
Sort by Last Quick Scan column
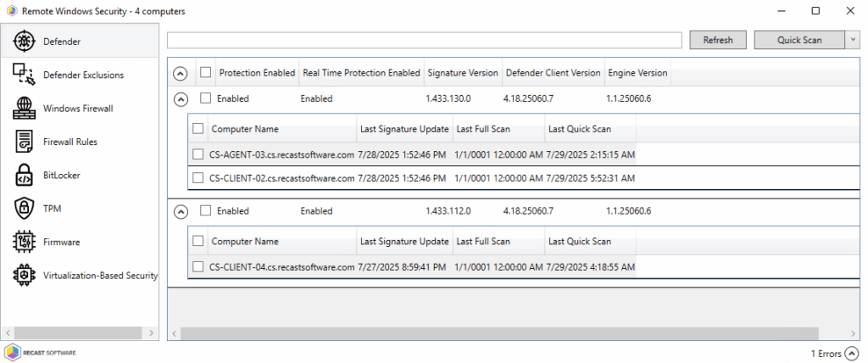coord(580,129)
